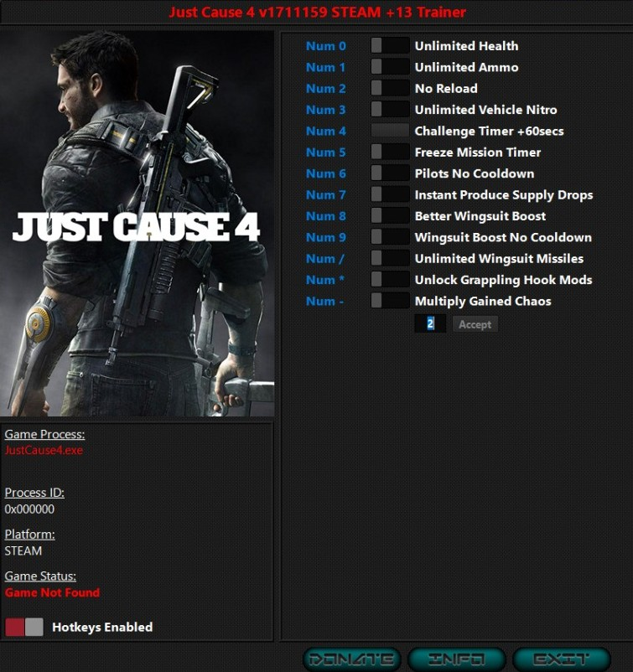
Task: Click the Num 2 hotkey label
Action: 326,88
